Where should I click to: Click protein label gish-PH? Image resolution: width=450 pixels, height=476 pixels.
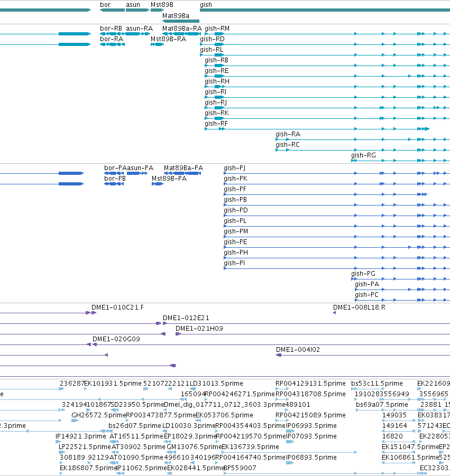236,253
